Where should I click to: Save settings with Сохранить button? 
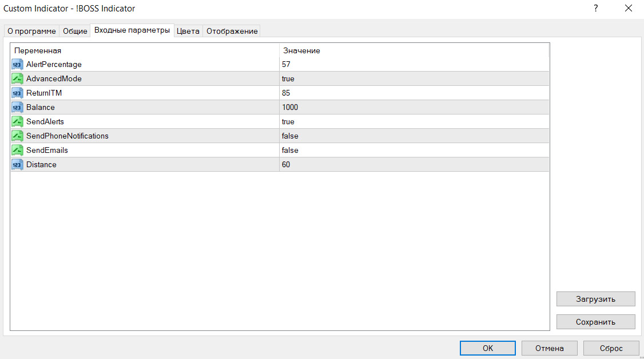pos(595,322)
